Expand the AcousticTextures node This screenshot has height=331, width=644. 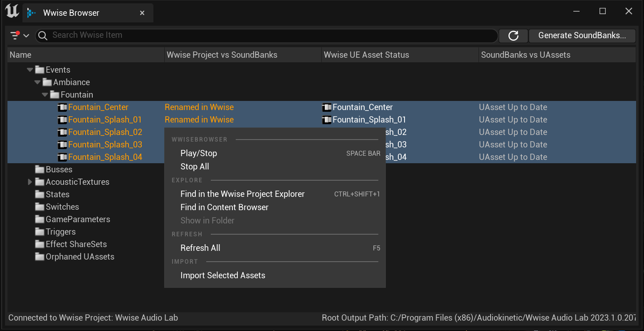[30, 182]
